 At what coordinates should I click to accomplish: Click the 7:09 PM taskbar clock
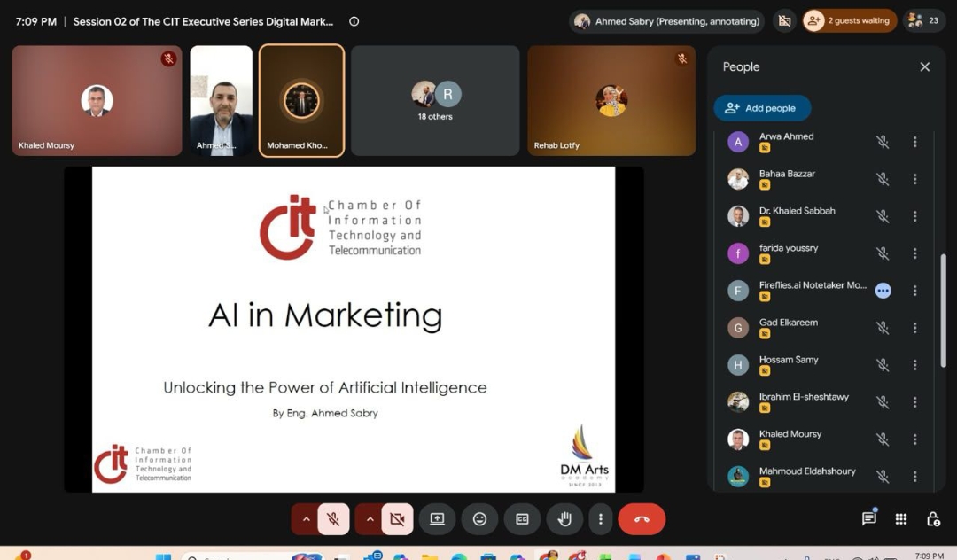[929, 555]
